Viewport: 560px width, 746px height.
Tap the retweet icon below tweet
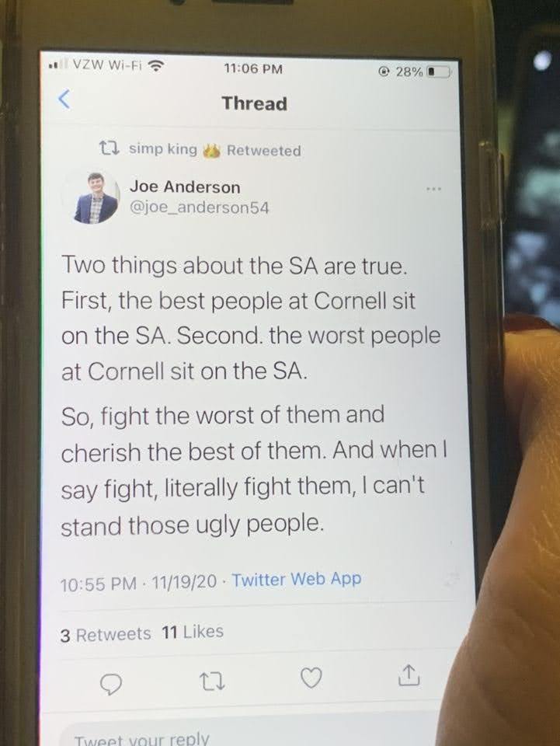211,682
